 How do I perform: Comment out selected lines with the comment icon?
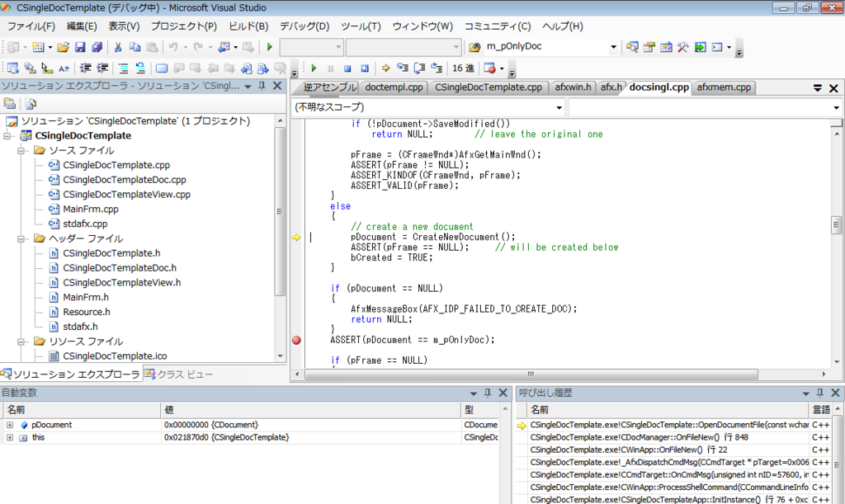[x=124, y=68]
